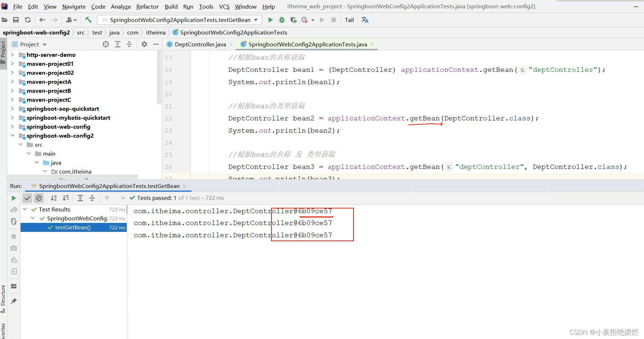Open the Help menu

click(x=269, y=6)
